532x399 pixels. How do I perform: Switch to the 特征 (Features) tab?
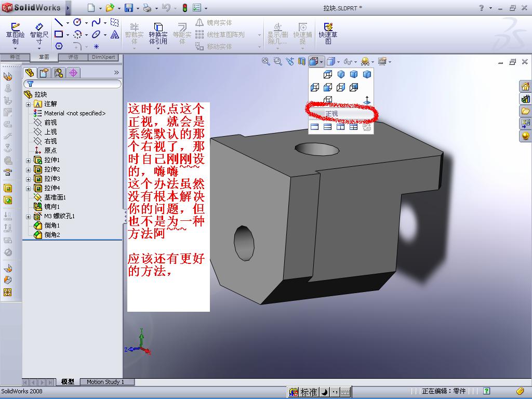coord(15,57)
